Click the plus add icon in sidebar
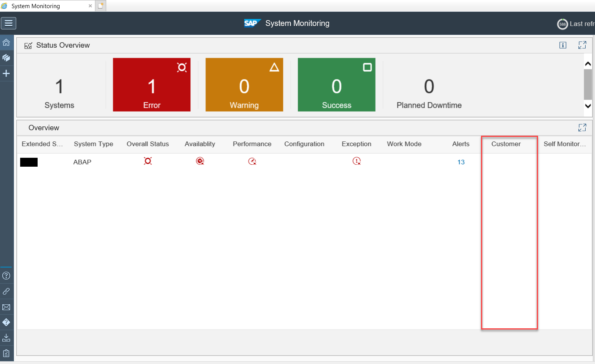 click(x=6, y=73)
